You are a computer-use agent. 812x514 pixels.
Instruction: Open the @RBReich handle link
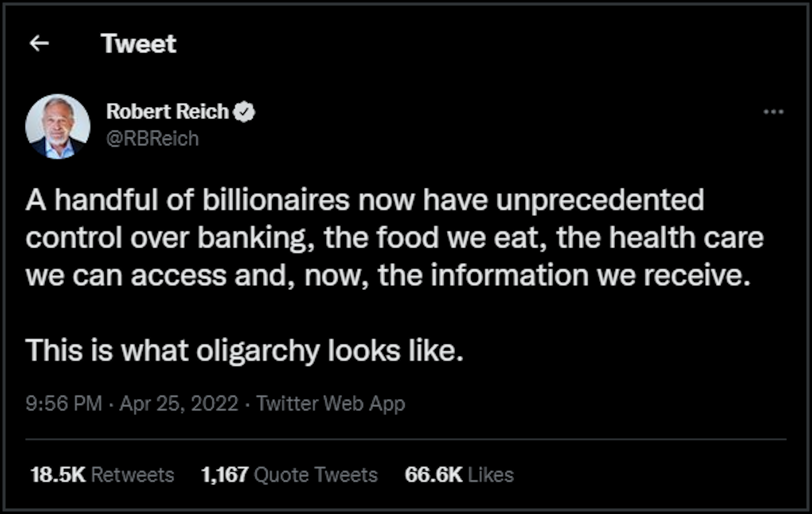click(152, 138)
